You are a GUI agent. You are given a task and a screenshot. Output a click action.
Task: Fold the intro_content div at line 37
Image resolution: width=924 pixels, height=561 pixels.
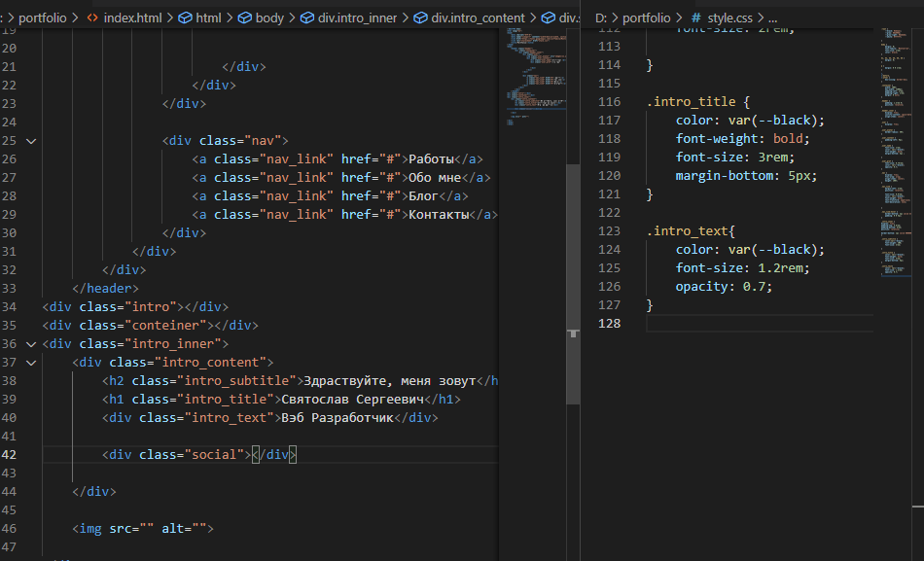[31, 363]
